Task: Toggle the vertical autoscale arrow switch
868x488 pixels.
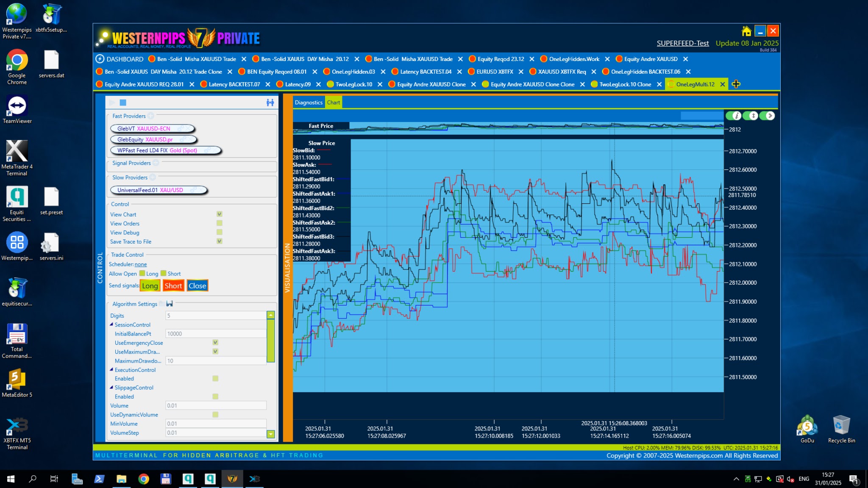Action: pyautogui.click(x=750, y=116)
